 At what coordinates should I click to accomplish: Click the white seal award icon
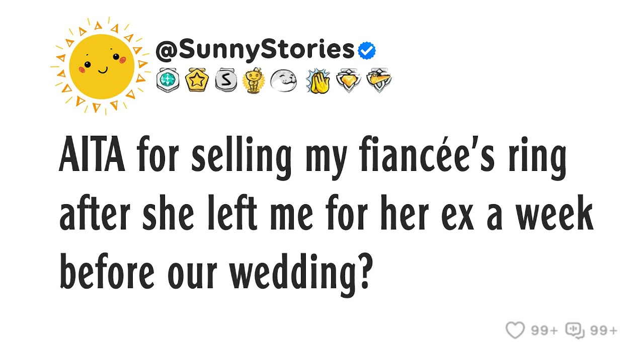pyautogui.click(x=284, y=80)
